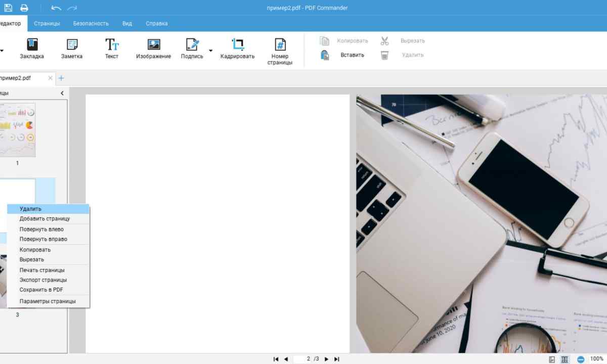Screen dimensions: 607x364
Task: Add a bookmark with Закладка tool
Action: coord(32,49)
